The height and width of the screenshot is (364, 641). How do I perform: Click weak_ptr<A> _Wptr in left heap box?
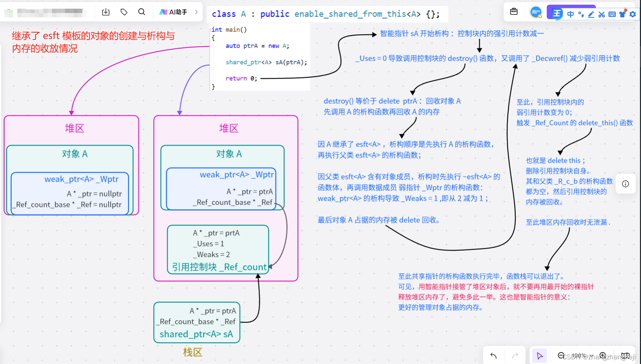click(x=81, y=179)
